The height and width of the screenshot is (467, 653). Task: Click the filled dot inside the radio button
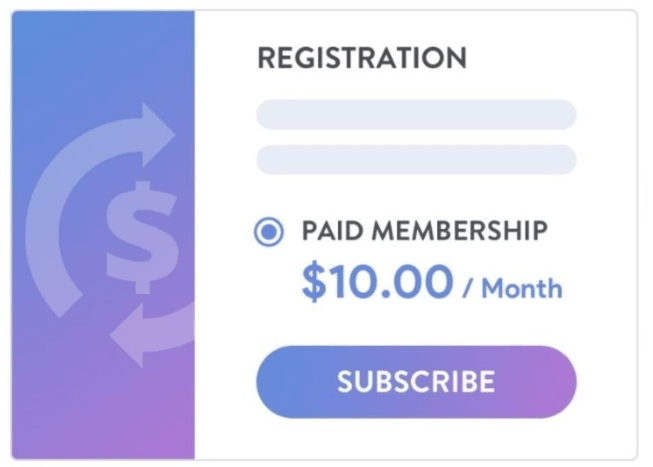269,232
